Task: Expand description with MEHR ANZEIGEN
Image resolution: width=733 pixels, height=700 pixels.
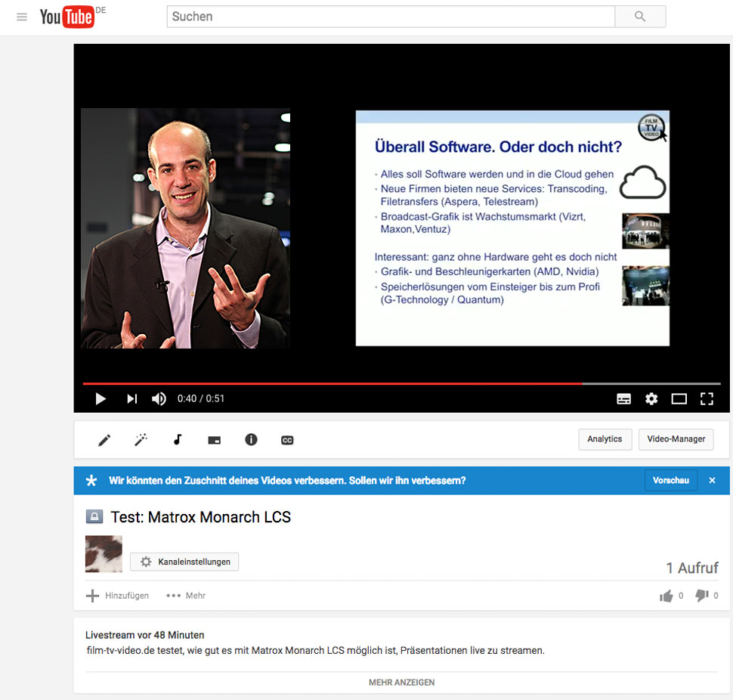Action: (401, 682)
